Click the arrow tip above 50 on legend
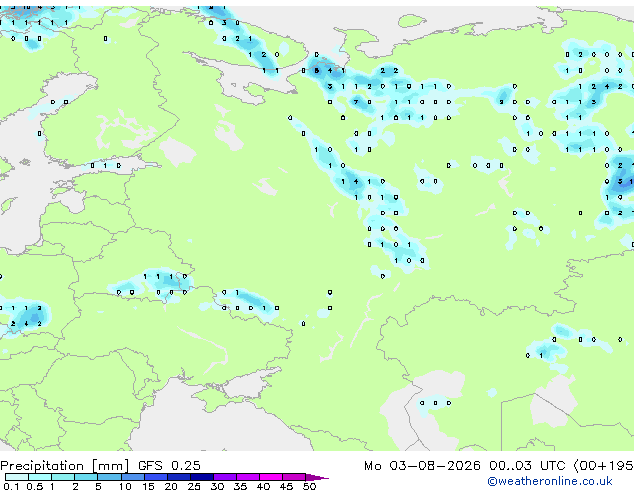 click(x=317, y=477)
